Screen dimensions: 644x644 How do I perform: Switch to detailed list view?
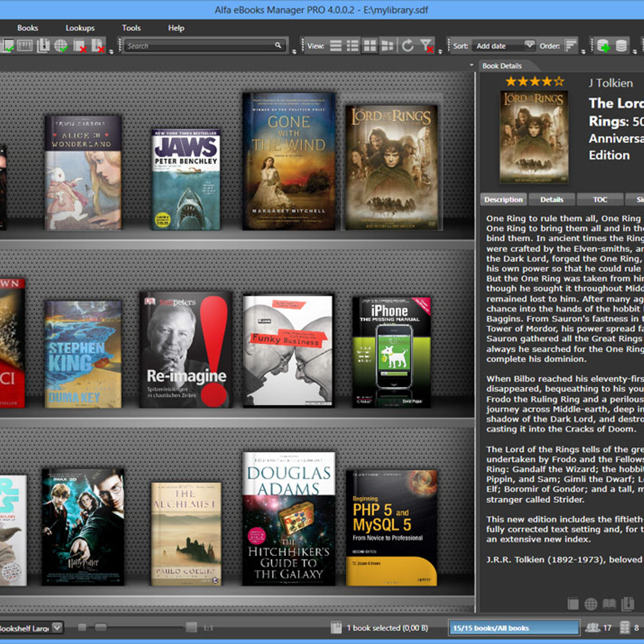pyautogui.click(x=353, y=45)
